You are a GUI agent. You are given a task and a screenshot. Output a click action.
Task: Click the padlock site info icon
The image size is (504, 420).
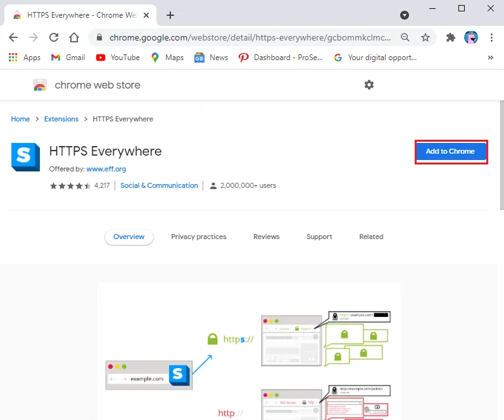coord(99,37)
